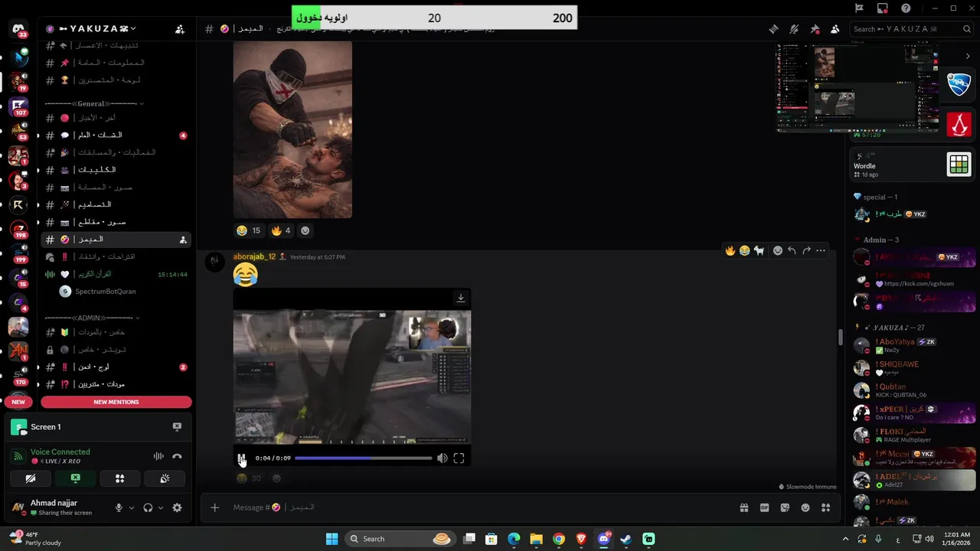Open the Wordle activity card

pos(913,165)
